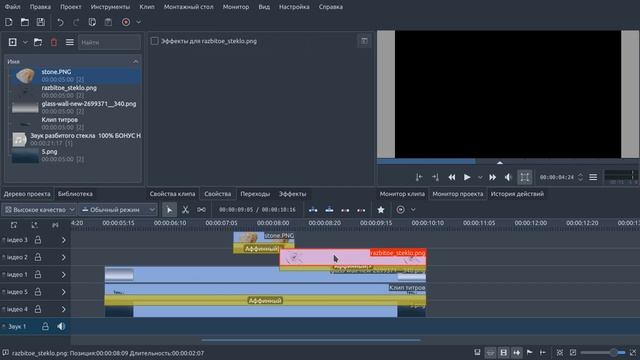
Task: Lock the Видео 3 track
Action: [38, 240]
